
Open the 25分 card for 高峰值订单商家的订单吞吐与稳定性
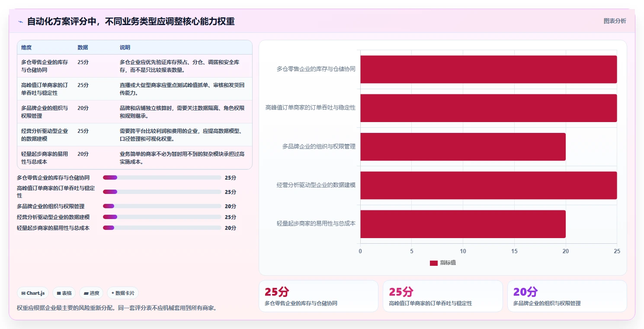[443, 296]
